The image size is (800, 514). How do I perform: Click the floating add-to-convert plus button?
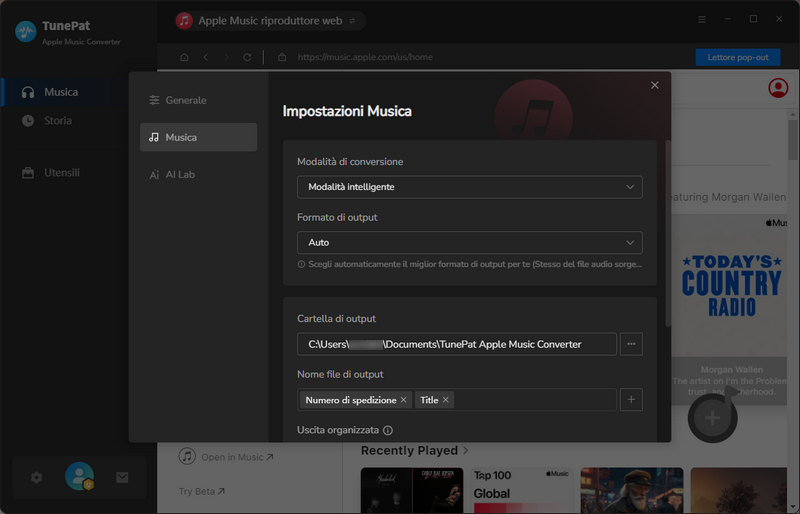(x=712, y=418)
